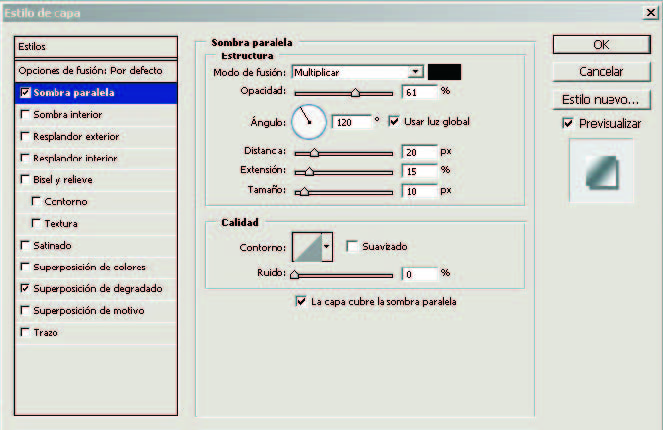This screenshot has height=430, width=663.
Task: Open the Bisel y relieve settings label
Action: coord(63,180)
